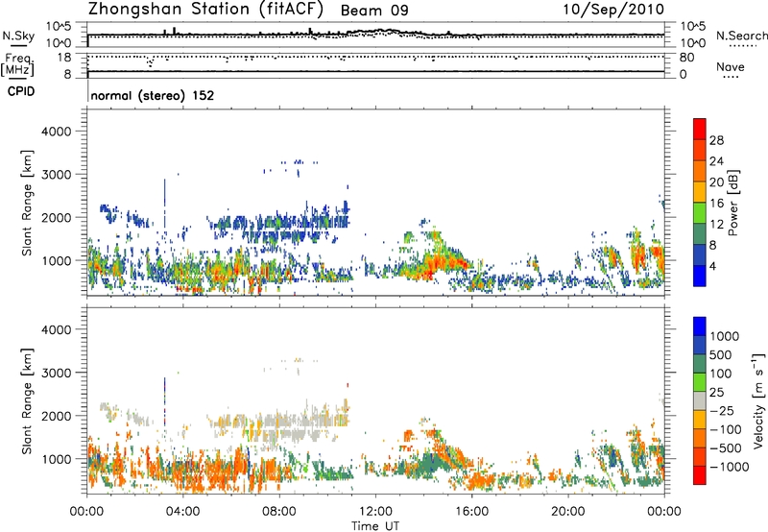Click the 'N.Search' legend label

coord(741,36)
